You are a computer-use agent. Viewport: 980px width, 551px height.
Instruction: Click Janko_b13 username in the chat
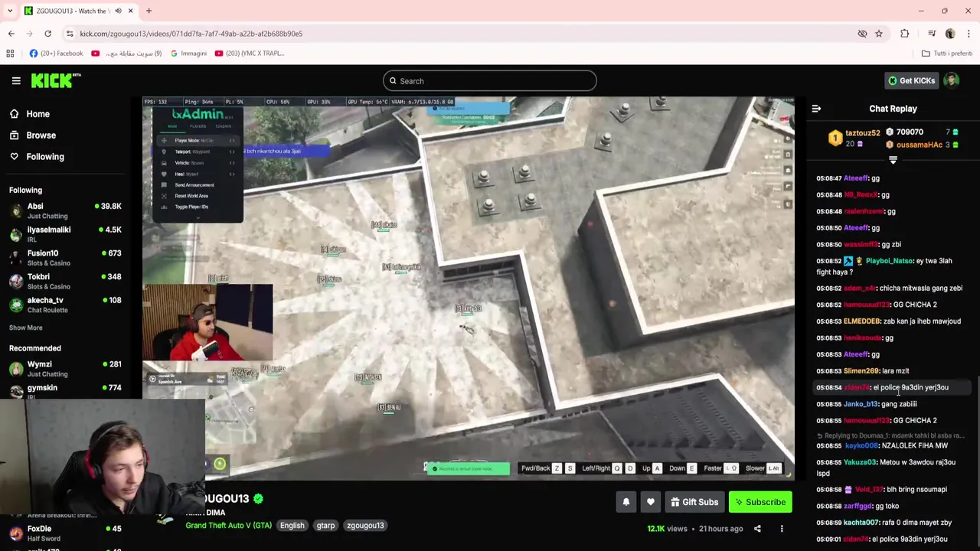861,404
